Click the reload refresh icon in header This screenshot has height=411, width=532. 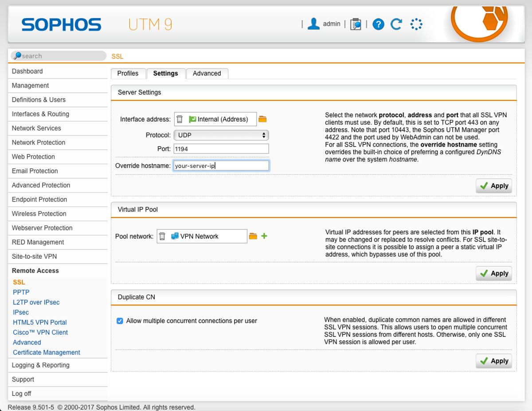point(396,24)
